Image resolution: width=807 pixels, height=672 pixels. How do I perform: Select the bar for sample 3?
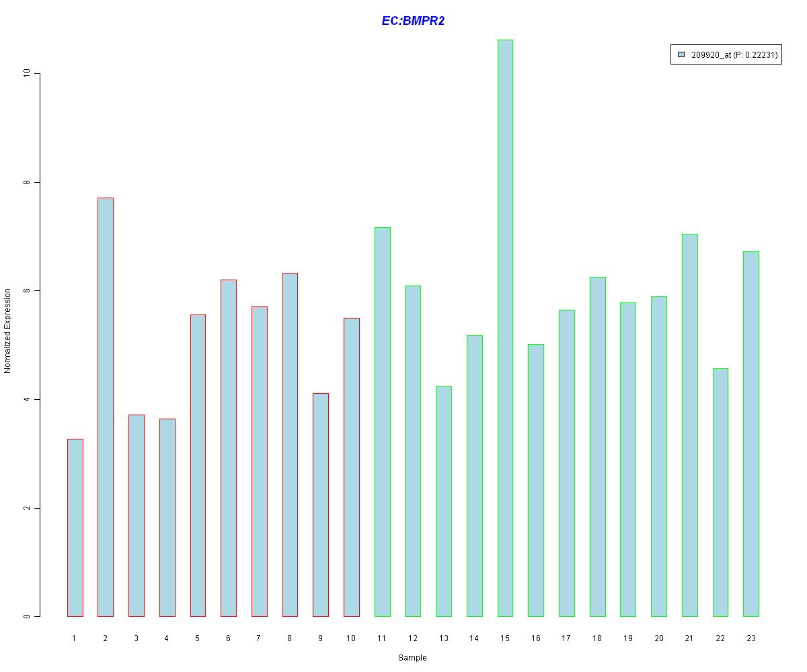click(137, 515)
